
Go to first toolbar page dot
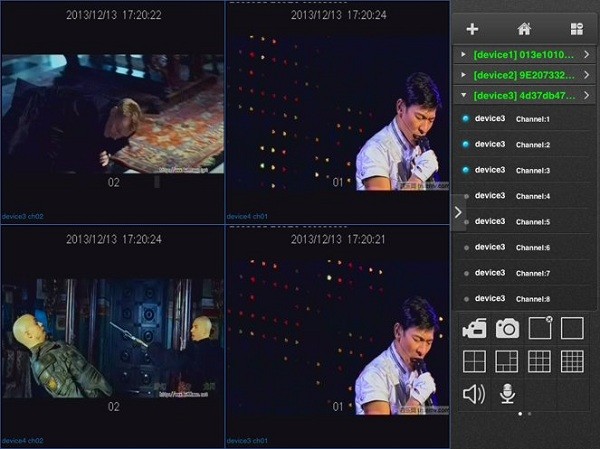(520, 414)
